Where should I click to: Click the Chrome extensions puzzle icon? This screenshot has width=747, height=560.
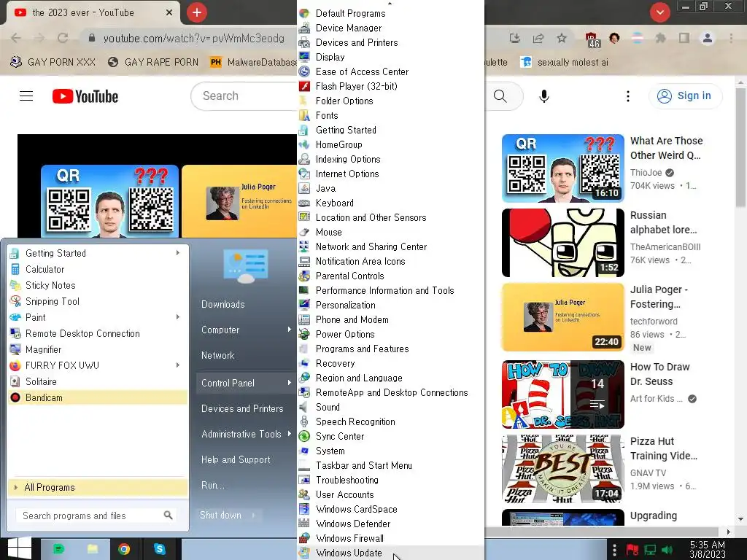pos(660,38)
